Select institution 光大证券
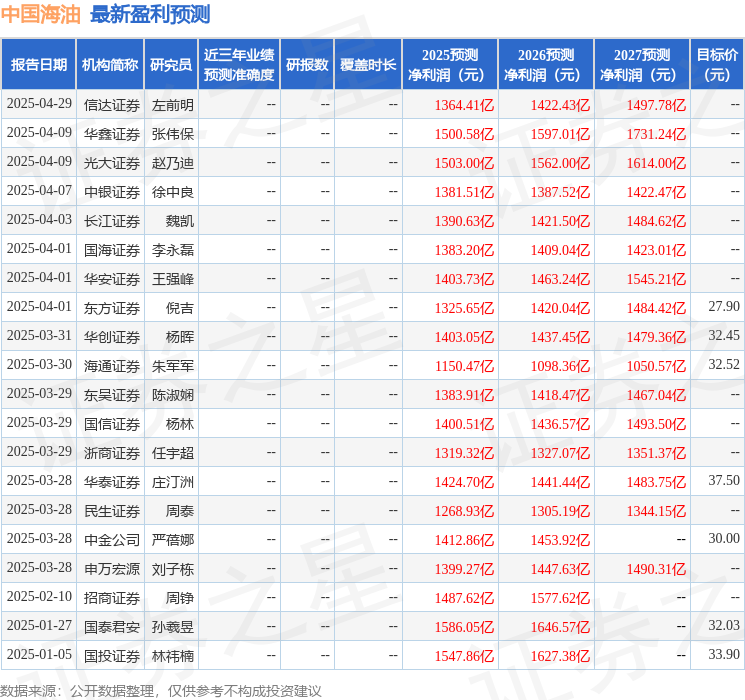745x700 pixels. (112, 163)
